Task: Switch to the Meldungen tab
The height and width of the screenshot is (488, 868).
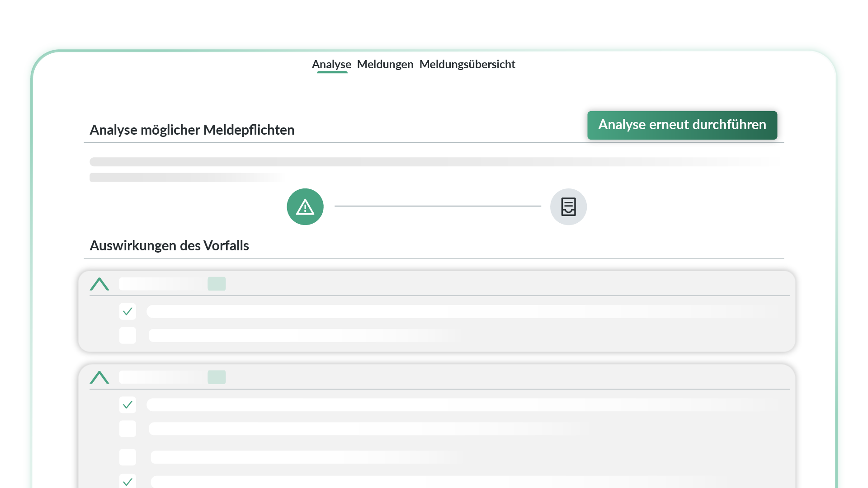Action: coord(385,64)
